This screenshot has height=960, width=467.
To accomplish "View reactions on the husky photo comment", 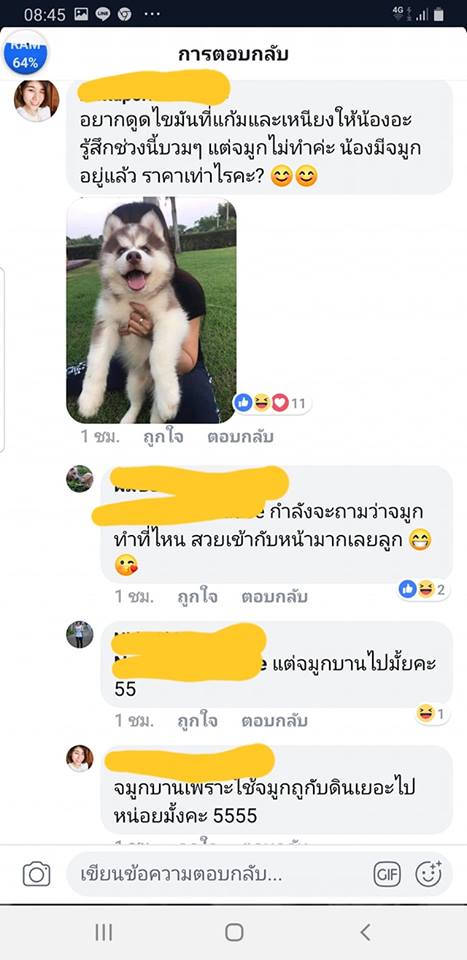I will click(x=272, y=403).
